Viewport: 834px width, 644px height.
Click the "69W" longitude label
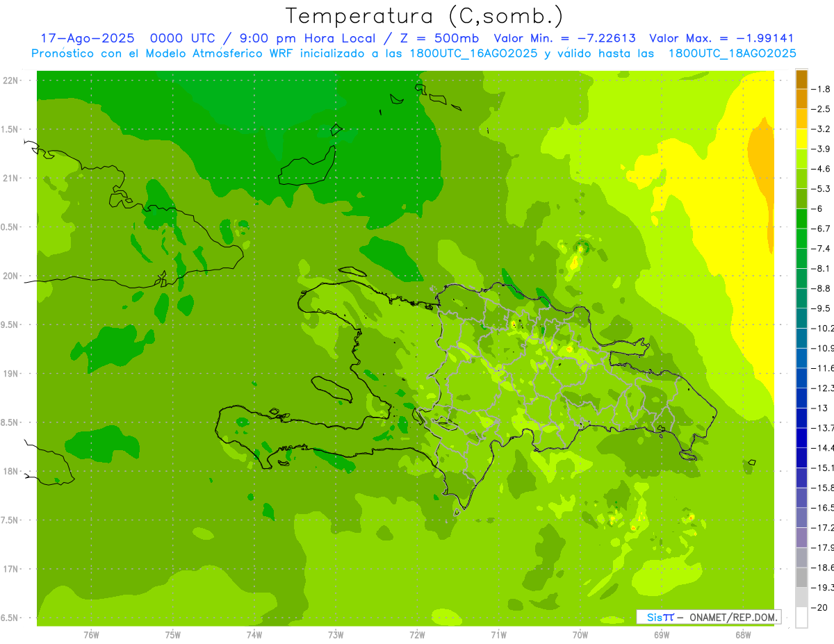click(x=662, y=634)
